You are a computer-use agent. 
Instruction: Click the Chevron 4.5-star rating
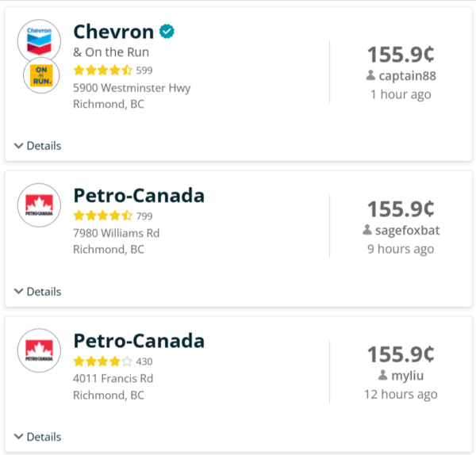coord(102,70)
